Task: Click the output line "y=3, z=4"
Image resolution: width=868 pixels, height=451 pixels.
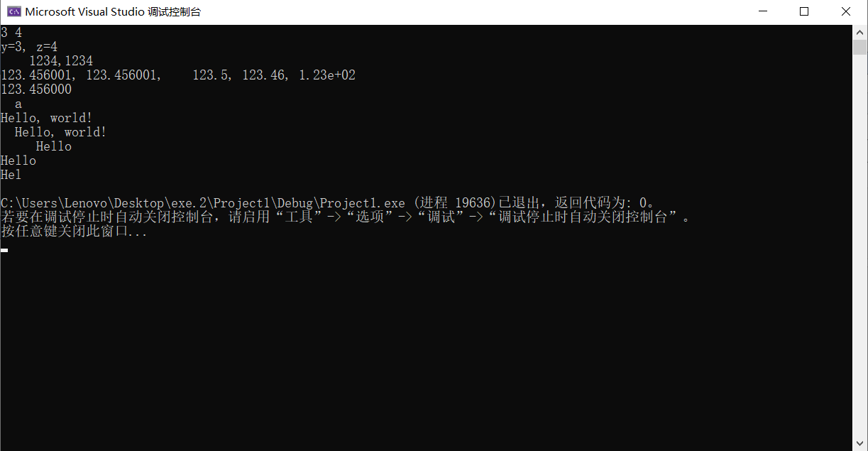Action: pyautogui.click(x=29, y=47)
